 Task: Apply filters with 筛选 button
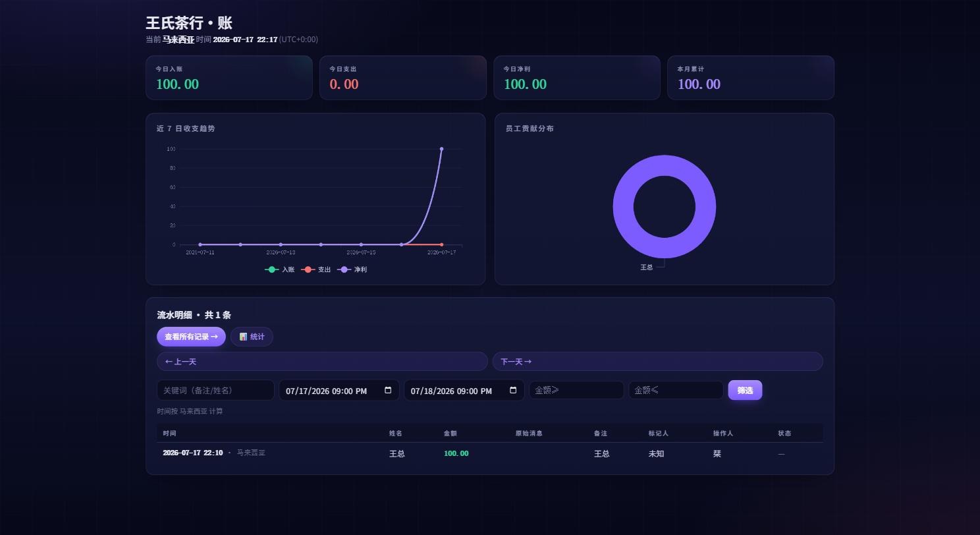coord(745,390)
